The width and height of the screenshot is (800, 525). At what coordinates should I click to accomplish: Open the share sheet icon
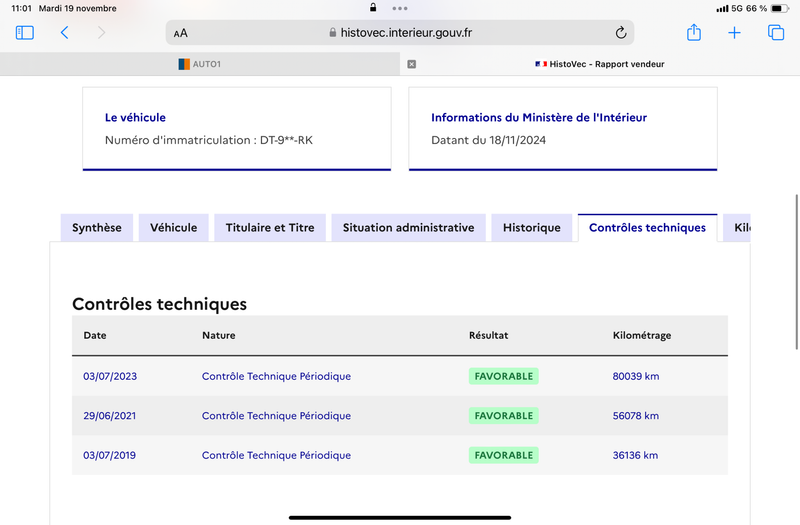click(694, 33)
